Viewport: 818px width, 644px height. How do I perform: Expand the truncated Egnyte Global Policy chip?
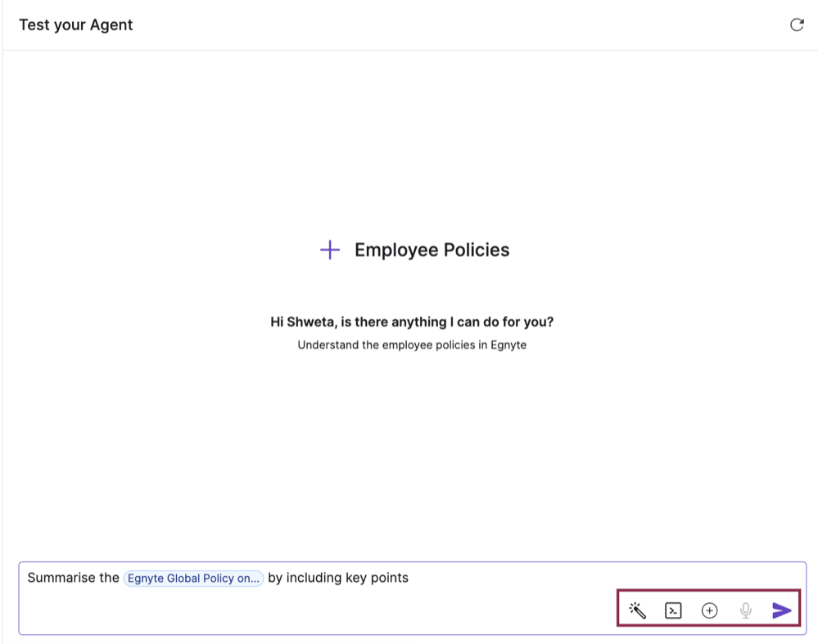click(x=193, y=579)
